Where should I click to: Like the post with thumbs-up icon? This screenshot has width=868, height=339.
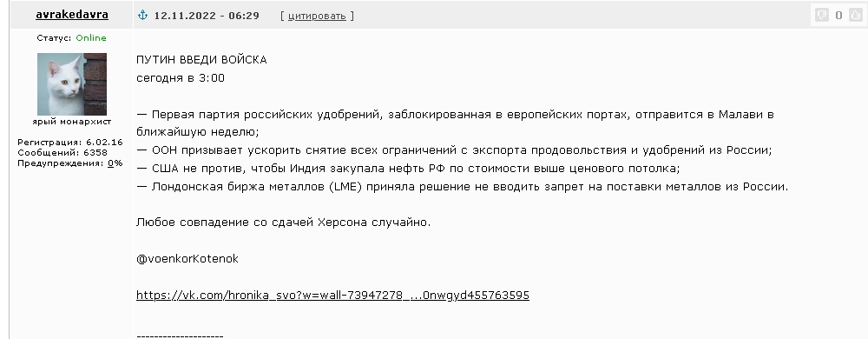[856, 15]
